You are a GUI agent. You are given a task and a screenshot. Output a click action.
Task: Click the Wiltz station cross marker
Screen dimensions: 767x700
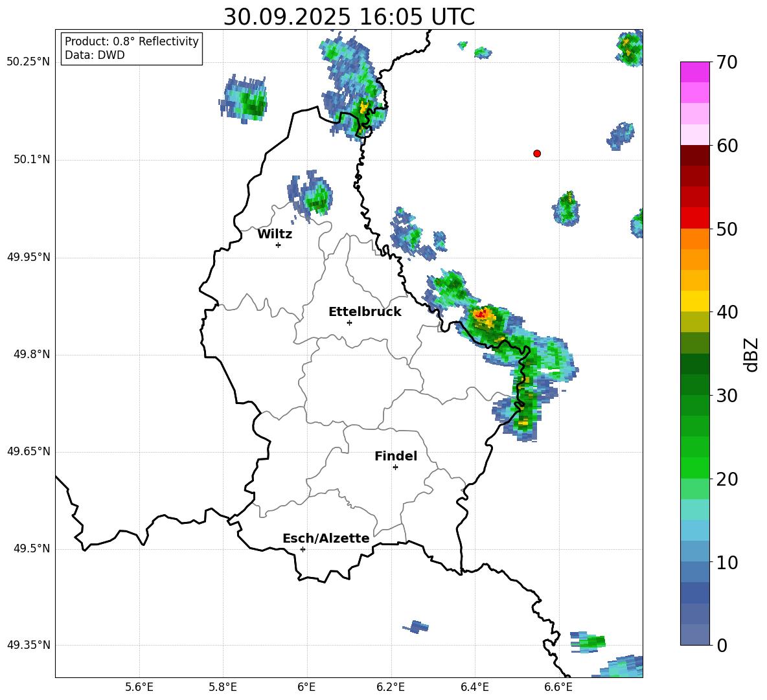click(279, 245)
